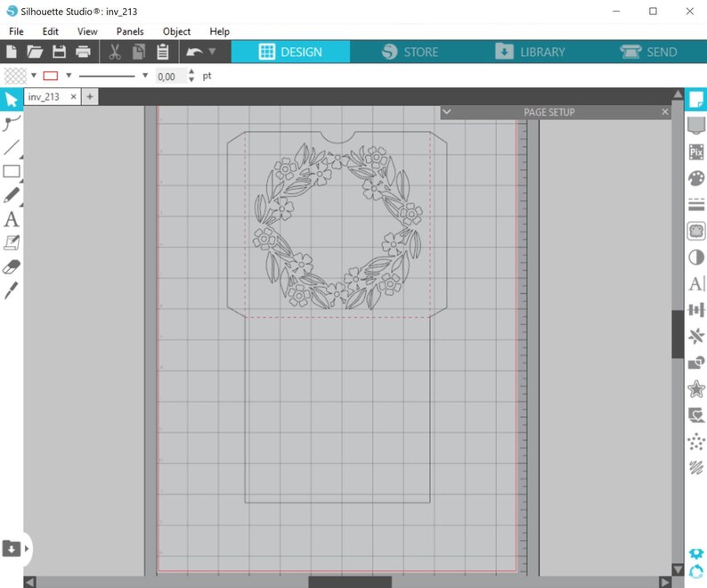The height and width of the screenshot is (588, 707).
Task: Open the Help menu
Action: 219,31
